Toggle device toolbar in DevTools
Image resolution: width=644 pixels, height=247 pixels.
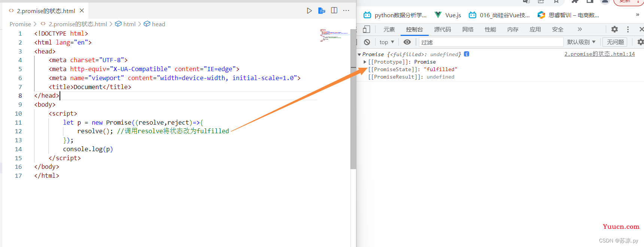pyautogui.click(x=367, y=29)
